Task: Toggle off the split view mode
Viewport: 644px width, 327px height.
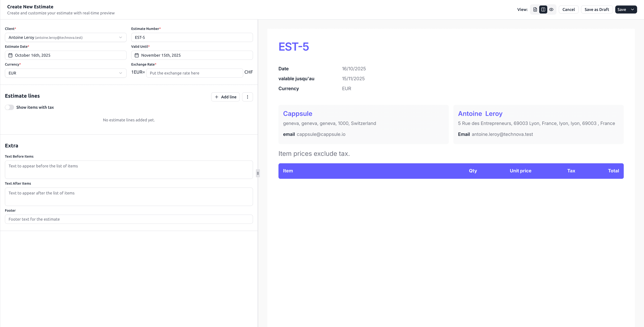Action: point(543,9)
